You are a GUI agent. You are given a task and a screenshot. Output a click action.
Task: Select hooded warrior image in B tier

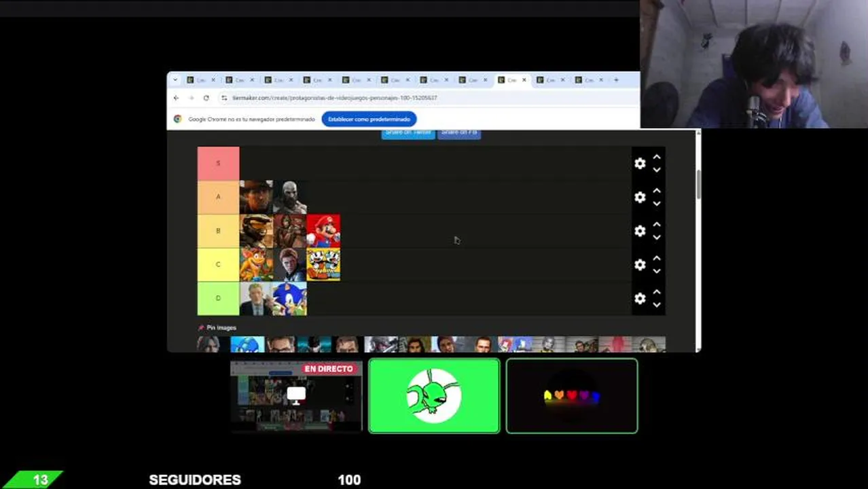tap(290, 232)
